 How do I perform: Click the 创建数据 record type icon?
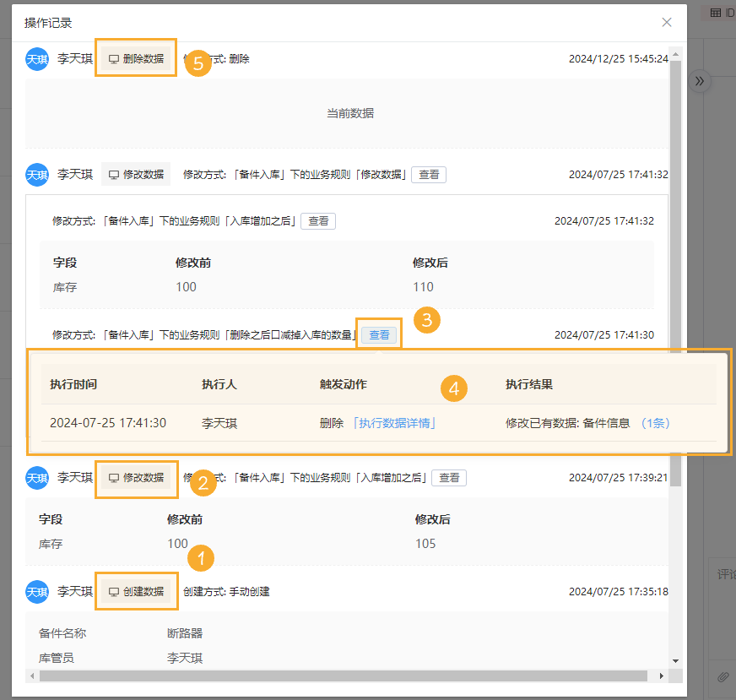[115, 592]
